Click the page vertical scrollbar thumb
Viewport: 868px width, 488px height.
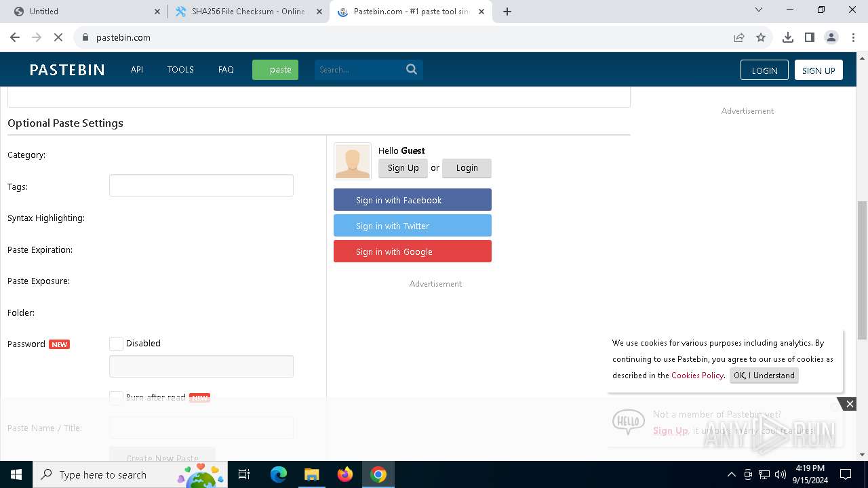click(x=862, y=270)
